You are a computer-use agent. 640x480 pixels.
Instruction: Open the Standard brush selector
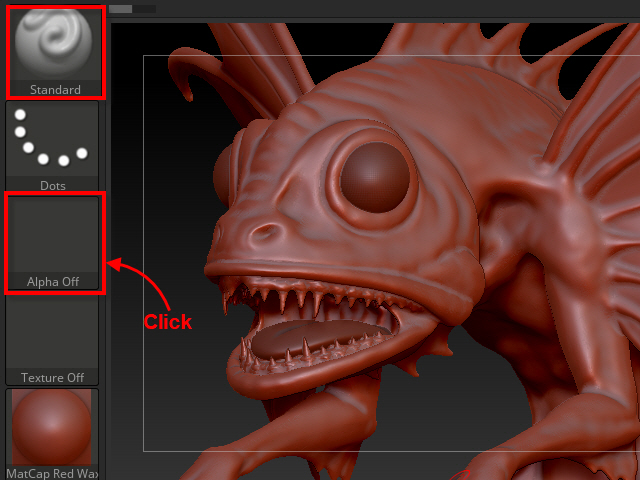click(x=54, y=50)
